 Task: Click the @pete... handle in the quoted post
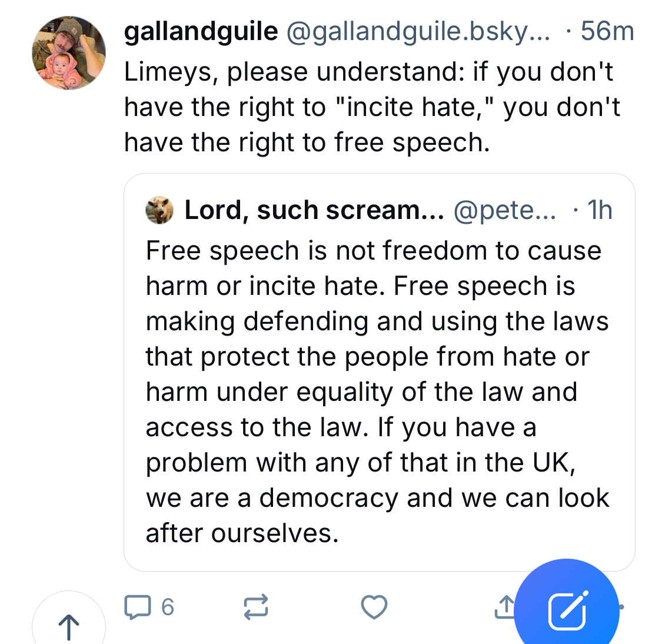(504, 210)
